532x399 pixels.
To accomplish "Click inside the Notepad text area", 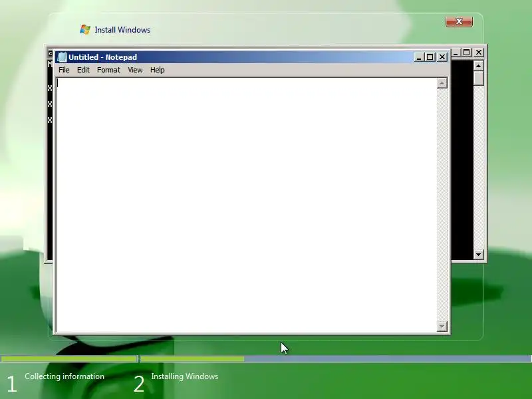I will coord(246,205).
